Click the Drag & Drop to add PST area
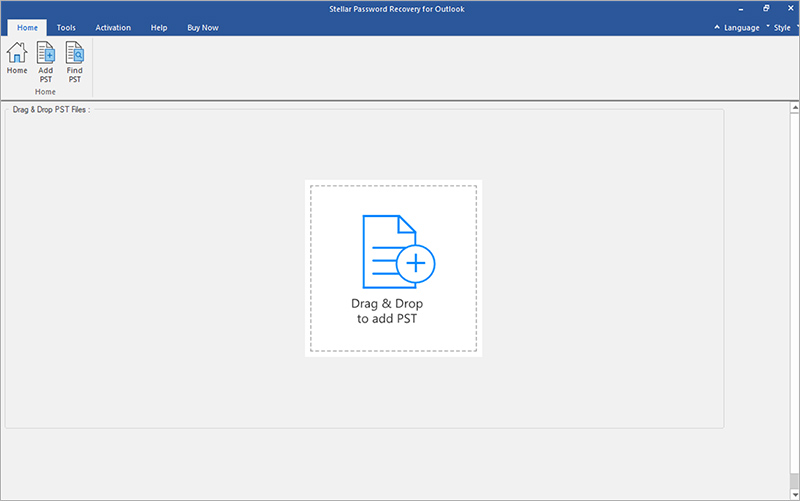The image size is (800, 501). click(x=393, y=268)
